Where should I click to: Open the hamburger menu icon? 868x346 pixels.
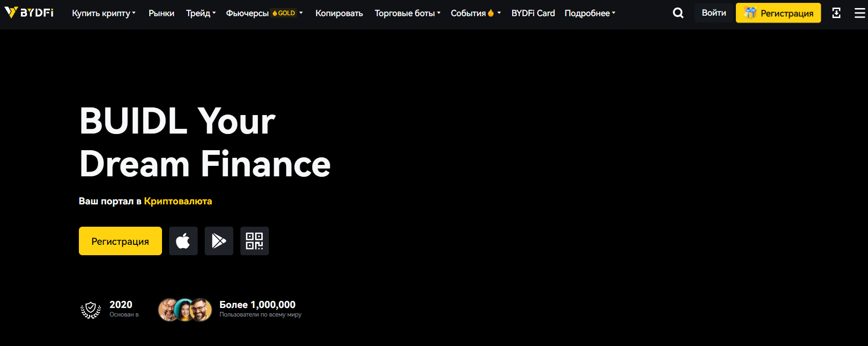860,13
